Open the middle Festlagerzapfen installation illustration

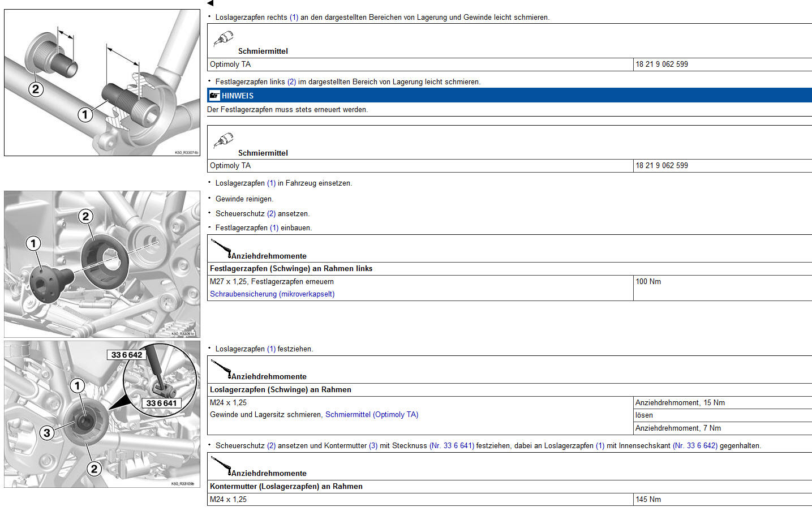pyautogui.click(x=102, y=264)
